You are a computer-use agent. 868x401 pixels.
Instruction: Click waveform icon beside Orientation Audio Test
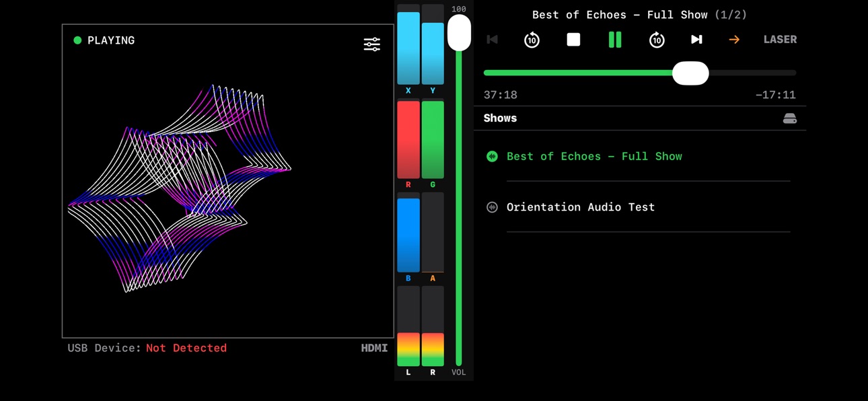[x=492, y=207]
